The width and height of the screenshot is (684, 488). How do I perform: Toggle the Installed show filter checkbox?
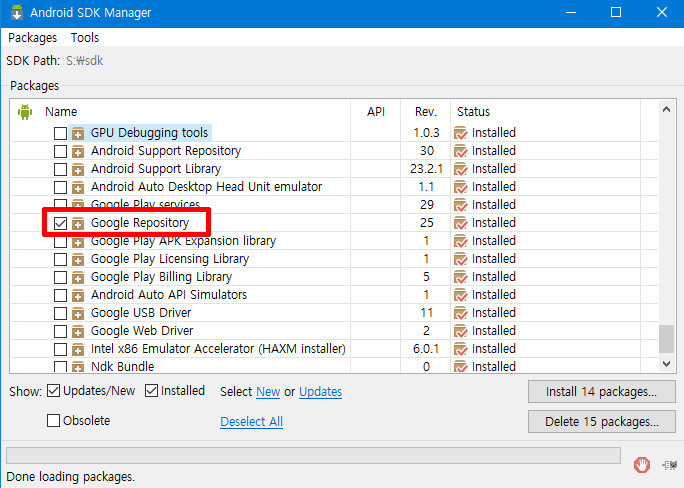coord(151,391)
